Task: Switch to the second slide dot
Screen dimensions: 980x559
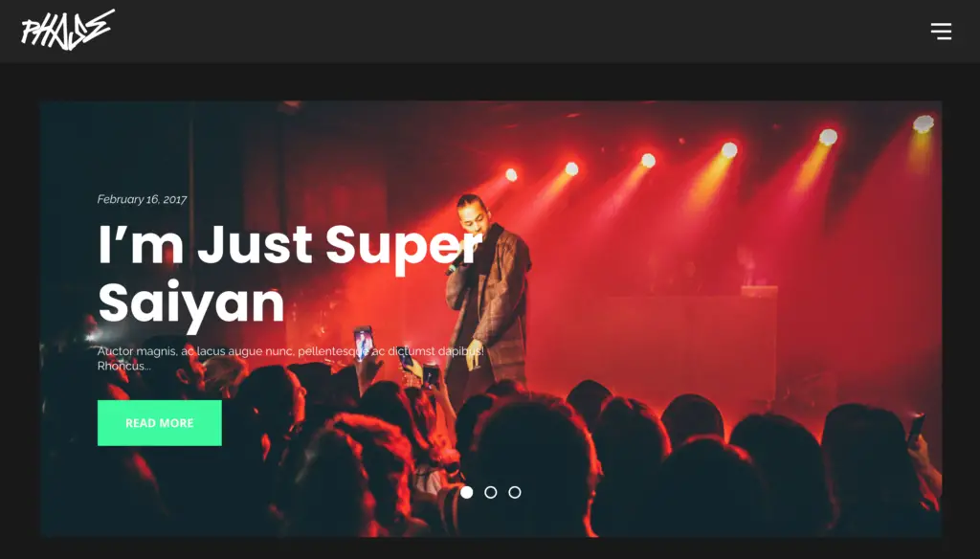Action: (491, 492)
